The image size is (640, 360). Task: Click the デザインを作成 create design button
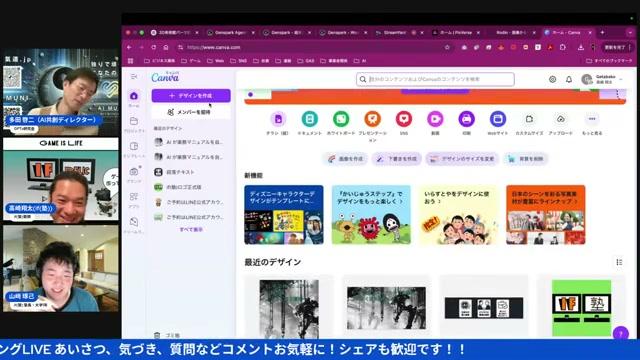(x=191, y=96)
